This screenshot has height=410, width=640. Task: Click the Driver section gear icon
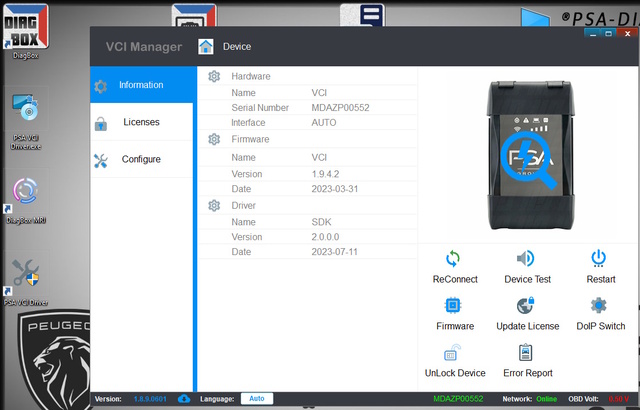point(214,205)
